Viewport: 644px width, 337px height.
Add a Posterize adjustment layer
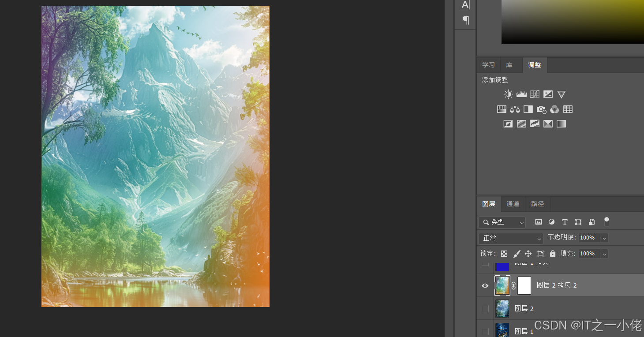pyautogui.click(x=521, y=124)
